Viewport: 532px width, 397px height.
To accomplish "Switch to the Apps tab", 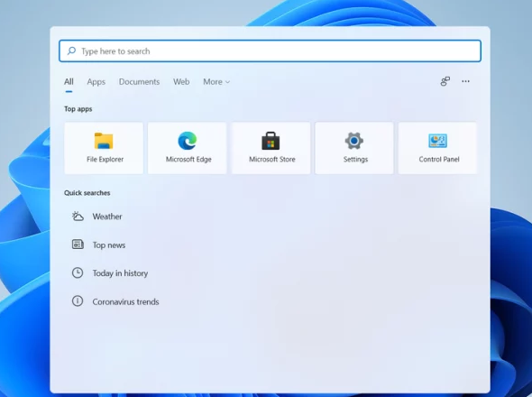I will [96, 81].
